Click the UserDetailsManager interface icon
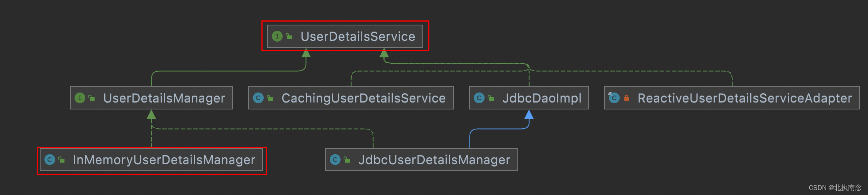The width and height of the screenshot is (868, 195). [80, 98]
